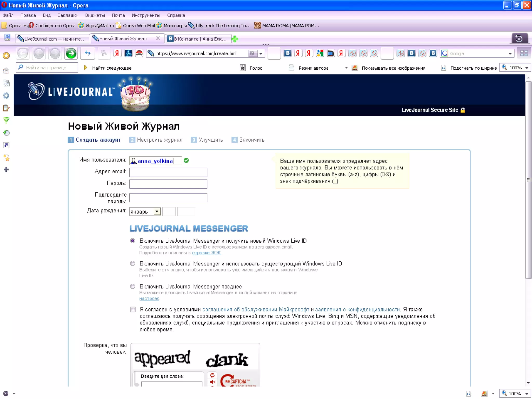Open the closed tabs trash icon
This screenshot has height=399, width=532.
click(519, 39)
